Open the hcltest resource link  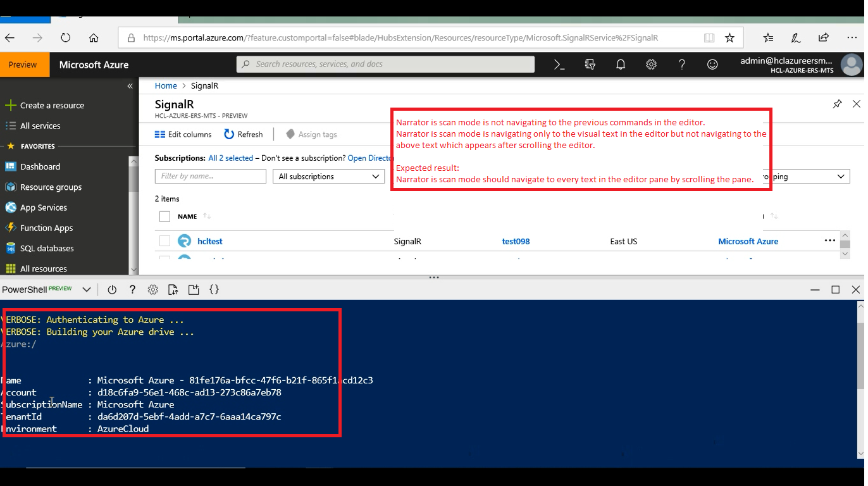(209, 240)
